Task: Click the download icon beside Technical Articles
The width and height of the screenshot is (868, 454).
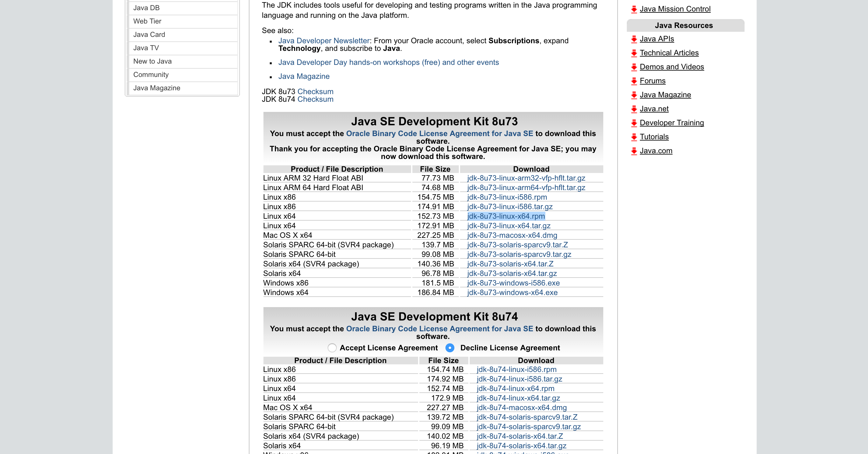Action: tap(634, 53)
